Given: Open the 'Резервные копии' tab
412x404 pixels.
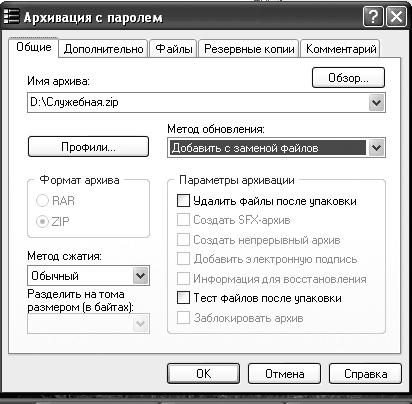Looking at the screenshot, I should click(249, 49).
